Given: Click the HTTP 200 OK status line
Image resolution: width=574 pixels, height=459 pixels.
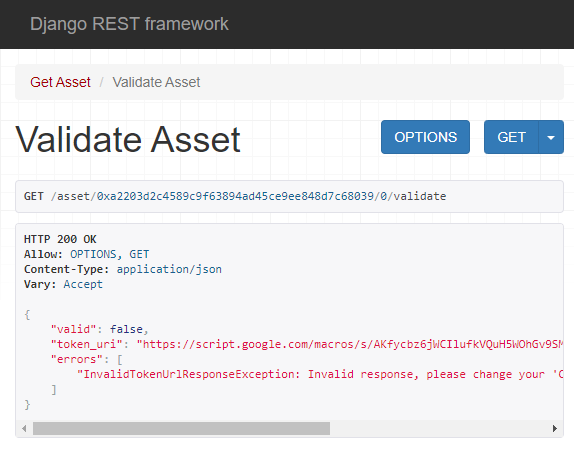Looking at the screenshot, I should (x=60, y=239).
